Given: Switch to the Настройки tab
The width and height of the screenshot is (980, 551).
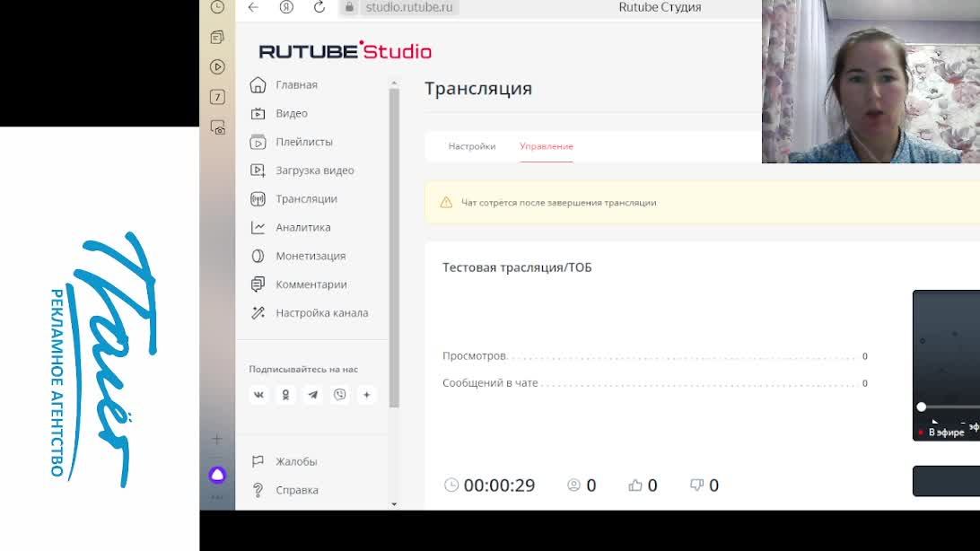Looking at the screenshot, I should (x=472, y=146).
